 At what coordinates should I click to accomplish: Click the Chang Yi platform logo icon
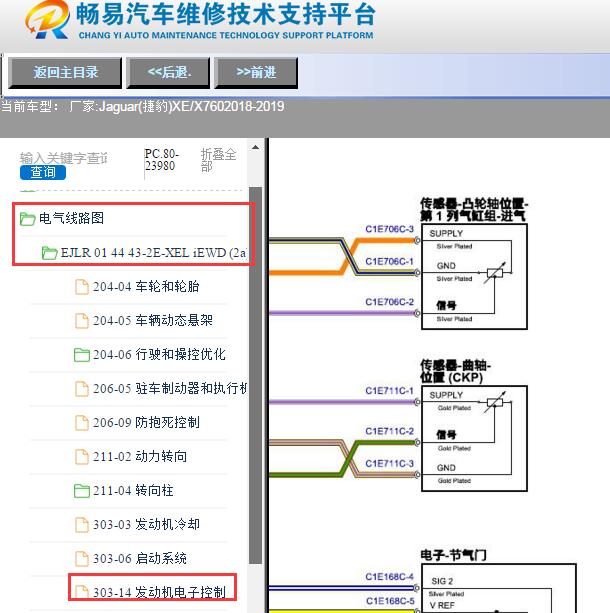47,20
